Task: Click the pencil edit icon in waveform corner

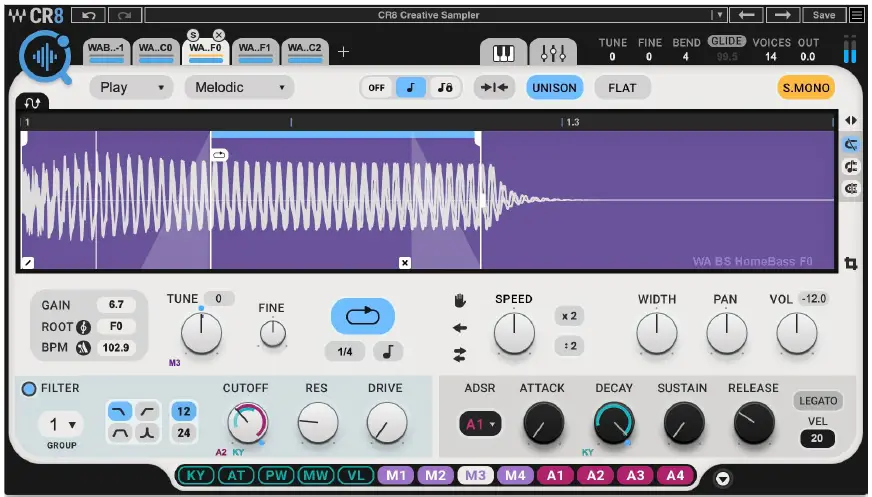Action: [27, 263]
